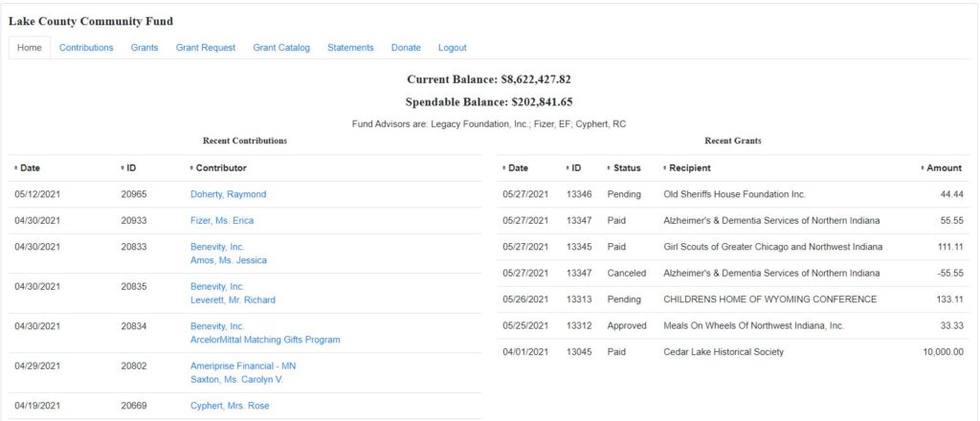Select Lake County Community Fund title

coord(91,21)
